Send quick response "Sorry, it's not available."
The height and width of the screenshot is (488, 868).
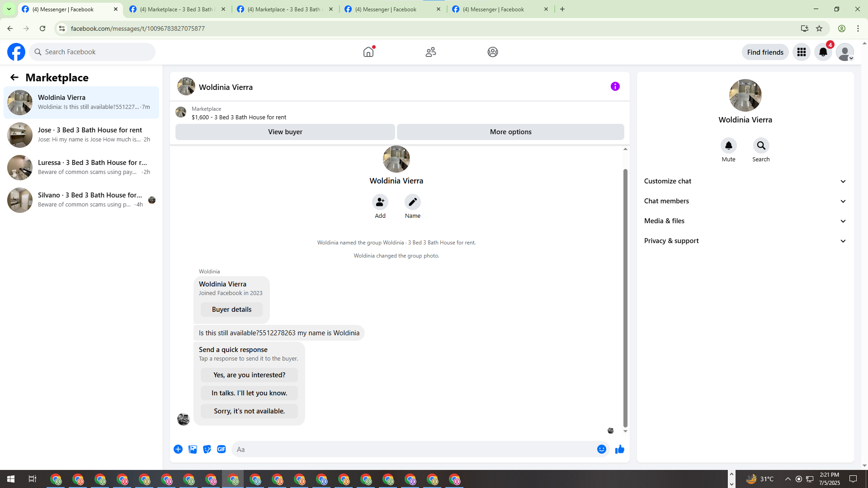tap(249, 411)
